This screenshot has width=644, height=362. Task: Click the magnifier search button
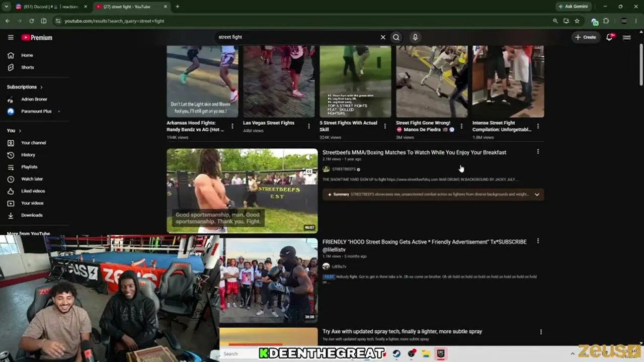point(396,37)
